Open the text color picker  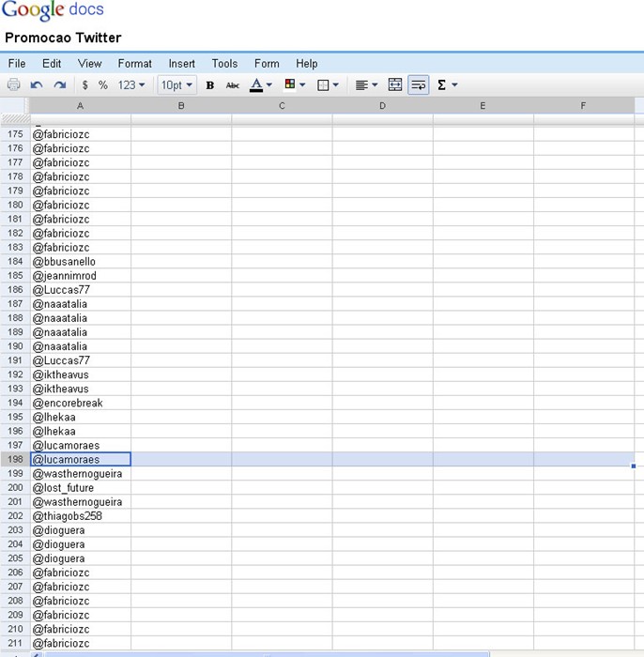(x=261, y=84)
